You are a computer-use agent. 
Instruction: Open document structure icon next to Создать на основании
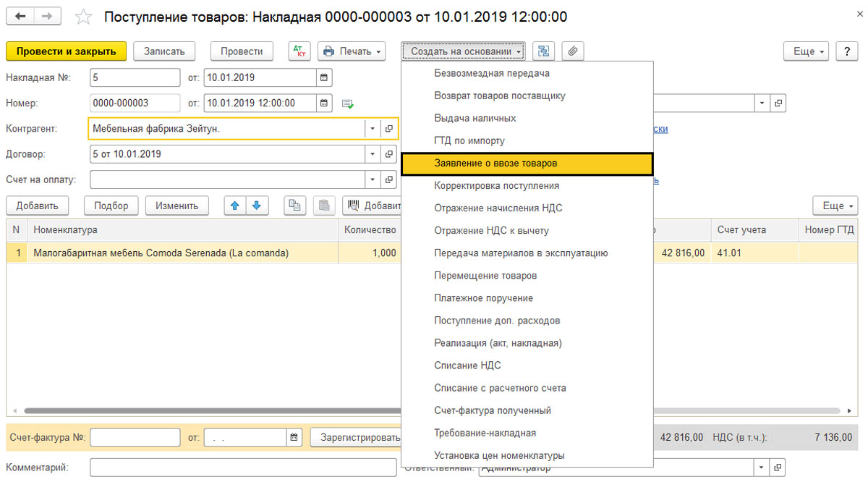[x=544, y=51]
